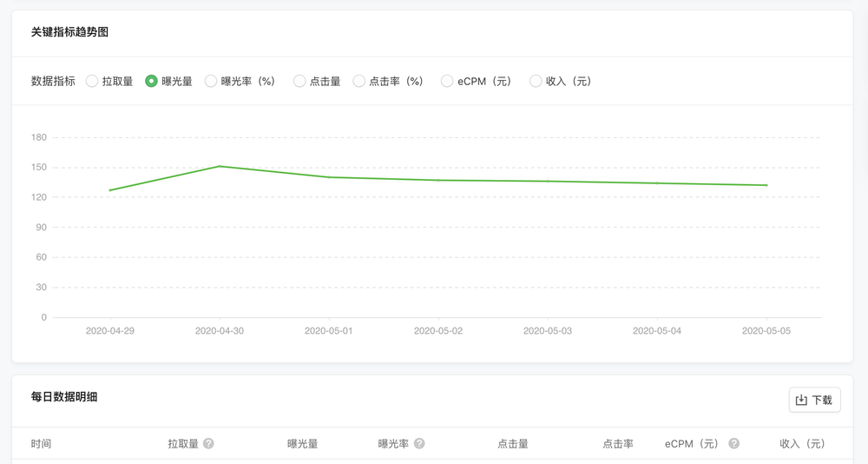This screenshot has width=868, height=464.
Task: Select 点击率（%）radio option
Action: [x=358, y=81]
